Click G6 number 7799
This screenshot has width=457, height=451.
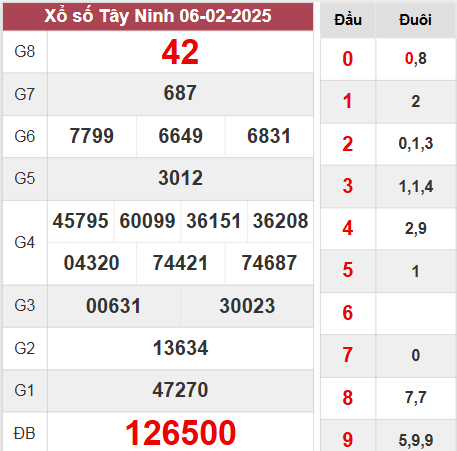(92, 136)
